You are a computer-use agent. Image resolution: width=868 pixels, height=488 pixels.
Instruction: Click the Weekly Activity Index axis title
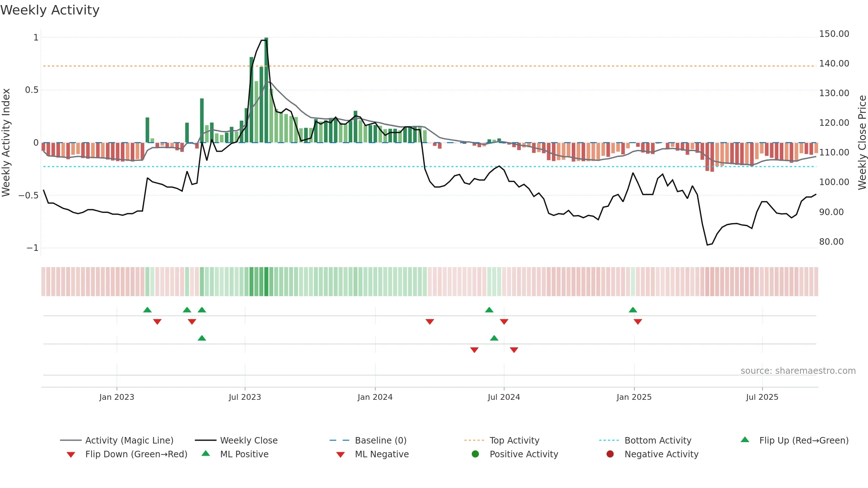tap(6, 142)
